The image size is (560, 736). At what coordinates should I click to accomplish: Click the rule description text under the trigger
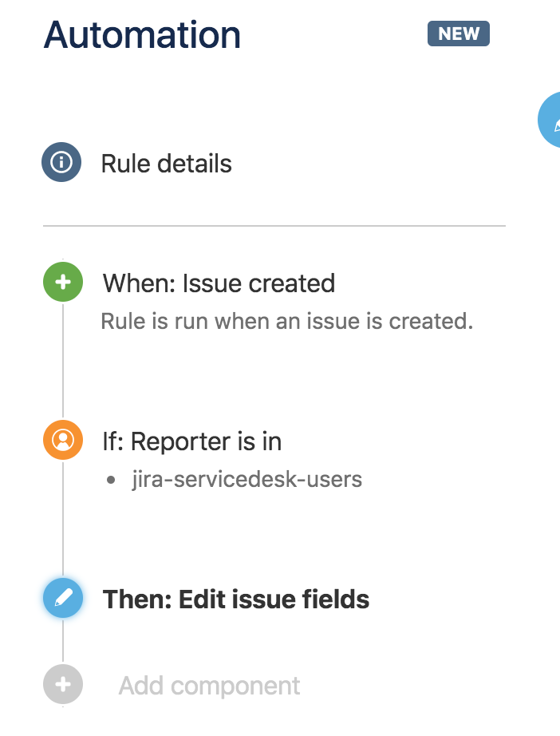(x=287, y=320)
